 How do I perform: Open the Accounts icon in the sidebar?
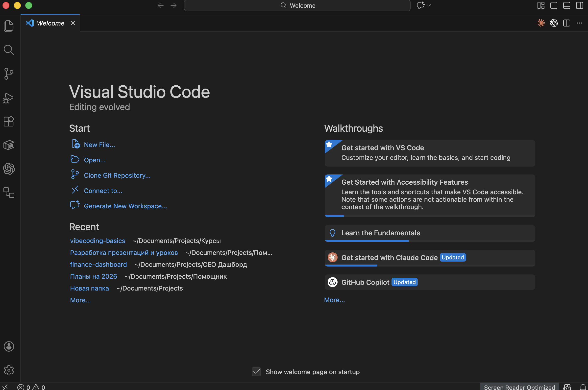[x=9, y=346]
